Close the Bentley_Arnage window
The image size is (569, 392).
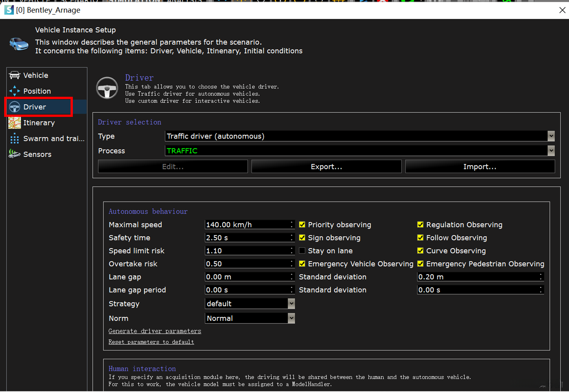click(x=562, y=10)
